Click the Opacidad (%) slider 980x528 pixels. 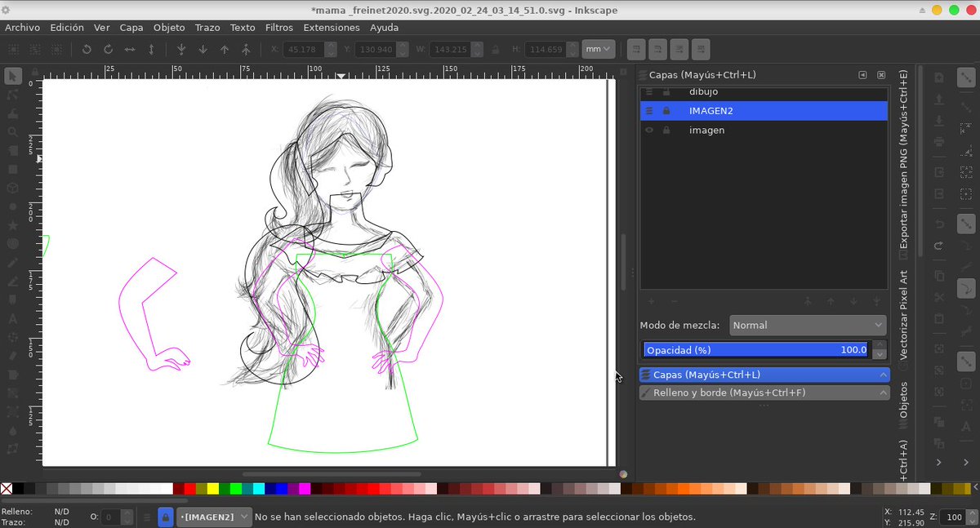(x=756, y=349)
